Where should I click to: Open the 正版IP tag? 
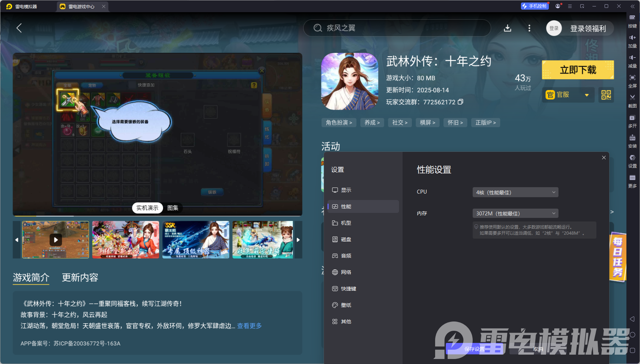click(486, 123)
